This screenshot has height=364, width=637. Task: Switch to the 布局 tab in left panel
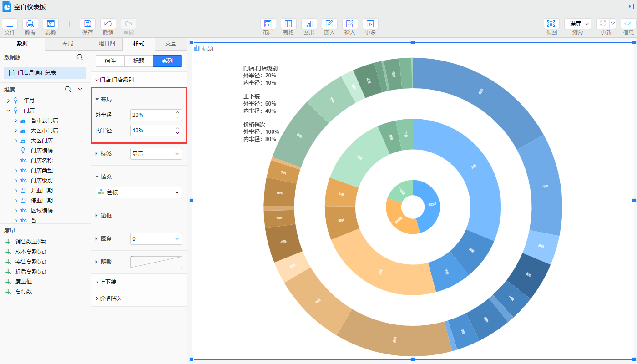(x=68, y=44)
